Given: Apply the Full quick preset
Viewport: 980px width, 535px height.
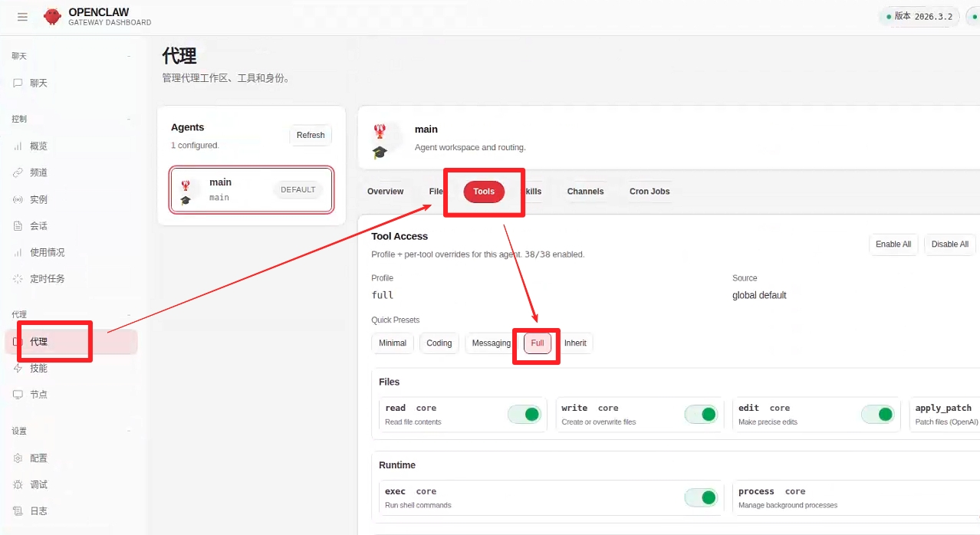Looking at the screenshot, I should (538, 343).
